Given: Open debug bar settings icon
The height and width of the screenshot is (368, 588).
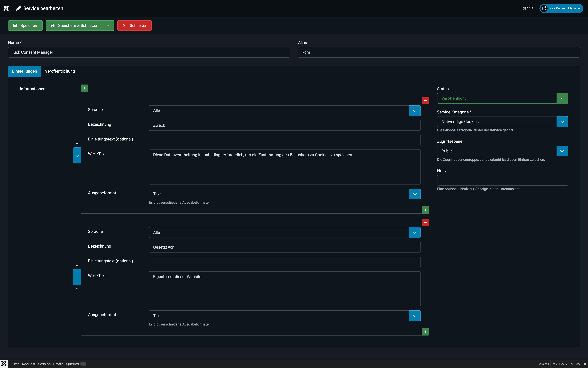Looking at the screenshot, I should 572,364.
